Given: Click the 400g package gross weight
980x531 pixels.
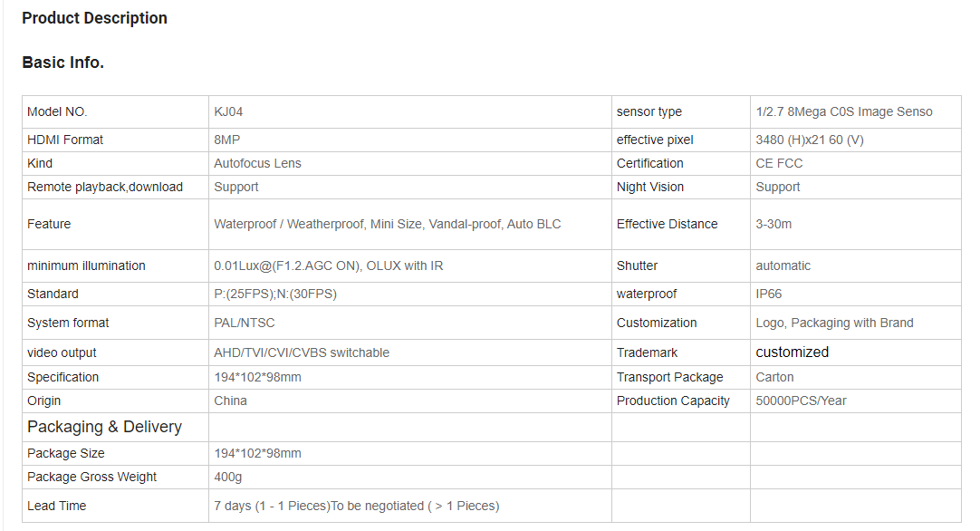Looking at the screenshot, I should point(227,477).
